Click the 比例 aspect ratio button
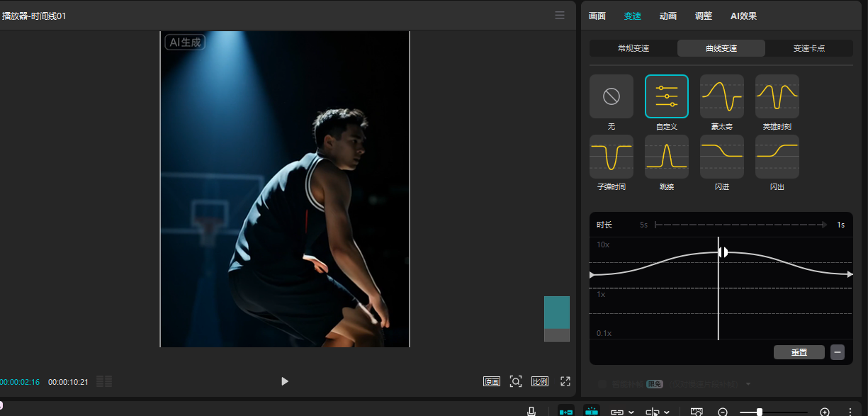Viewport: 868px width, 416px height. click(539, 381)
